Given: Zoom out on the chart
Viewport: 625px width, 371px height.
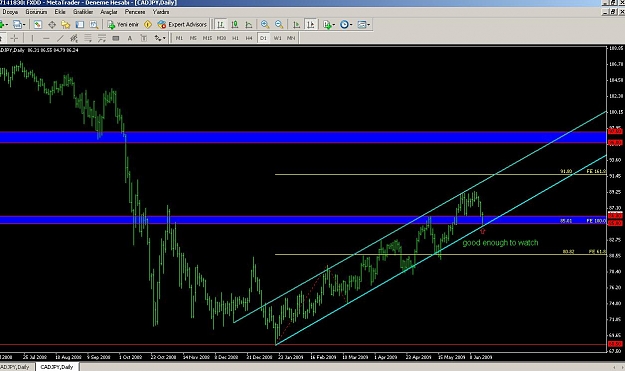Looking at the screenshot, I should (x=279, y=25).
